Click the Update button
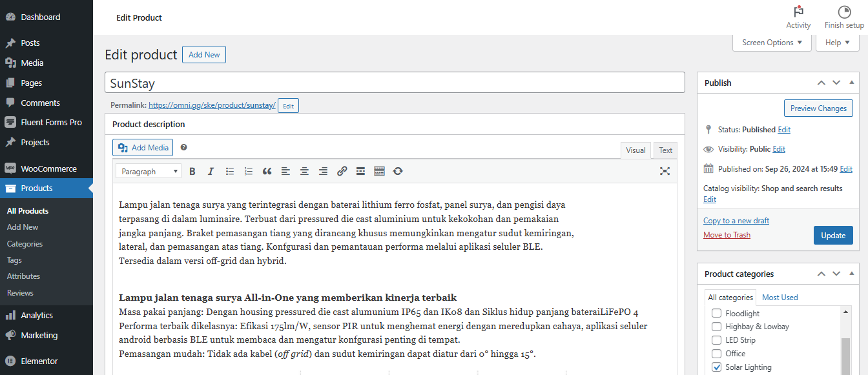 click(x=833, y=235)
